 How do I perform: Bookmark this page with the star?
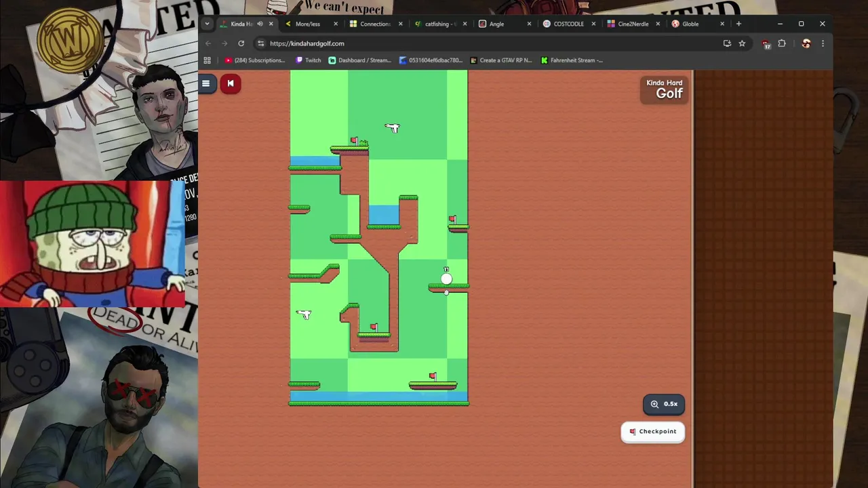pyautogui.click(x=742, y=43)
